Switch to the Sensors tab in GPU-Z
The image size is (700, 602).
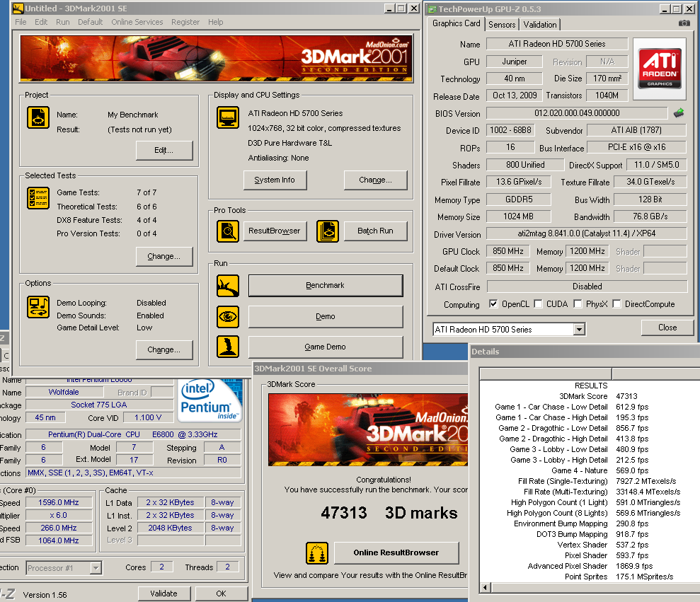point(502,25)
